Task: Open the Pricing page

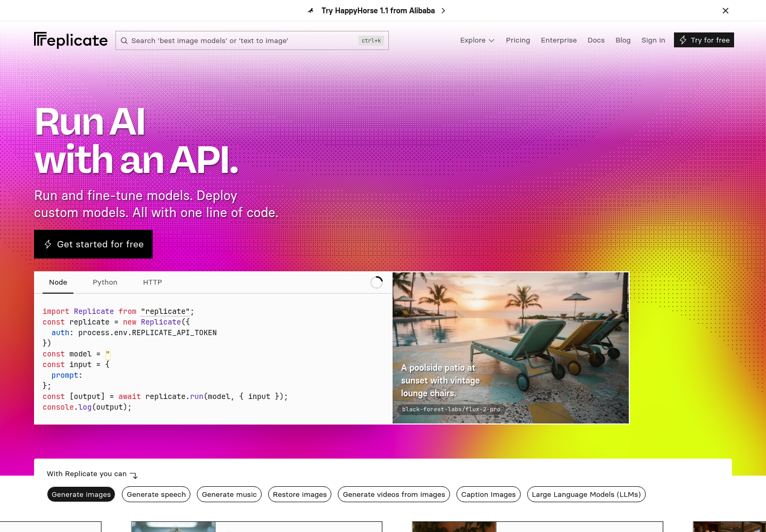Action: point(518,40)
